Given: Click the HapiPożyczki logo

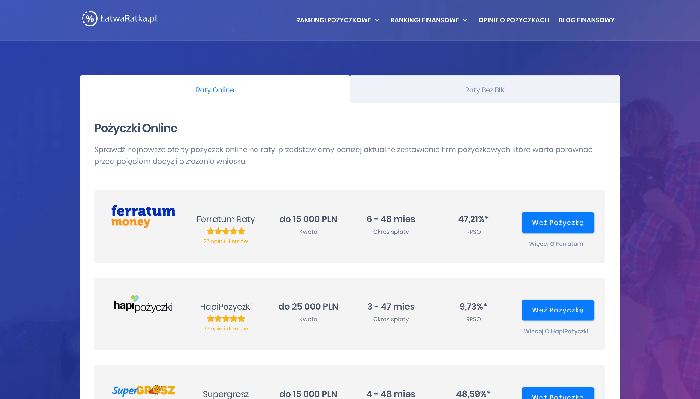Looking at the screenshot, I should coord(143,304).
